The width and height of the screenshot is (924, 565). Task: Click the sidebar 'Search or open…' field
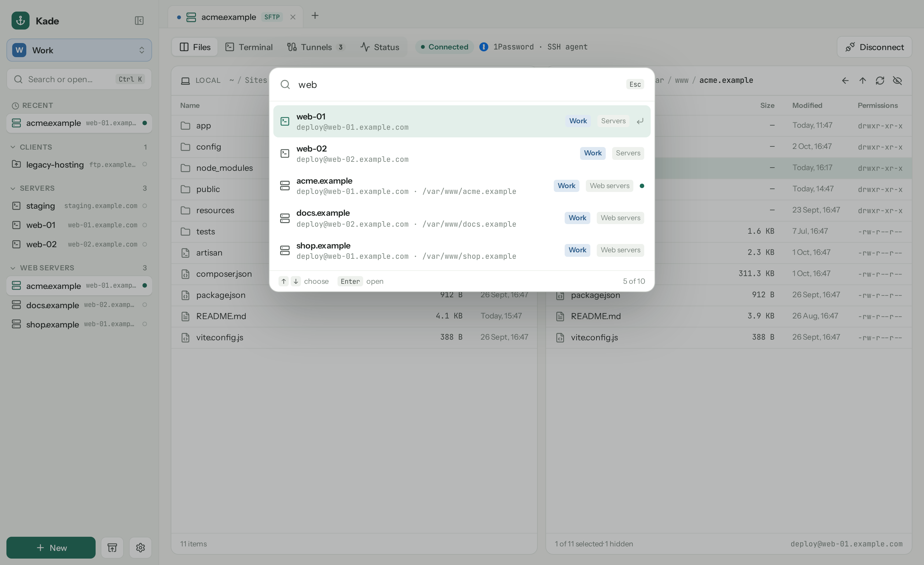coord(79,79)
